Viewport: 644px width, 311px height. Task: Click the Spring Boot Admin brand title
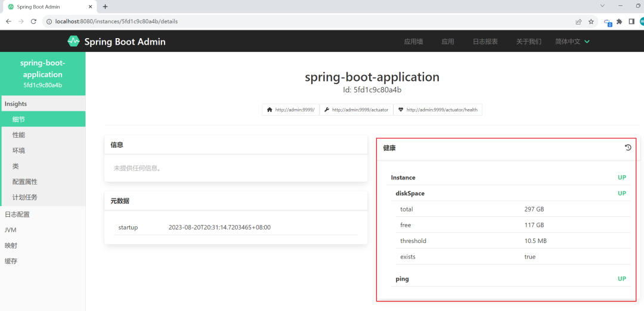point(125,42)
